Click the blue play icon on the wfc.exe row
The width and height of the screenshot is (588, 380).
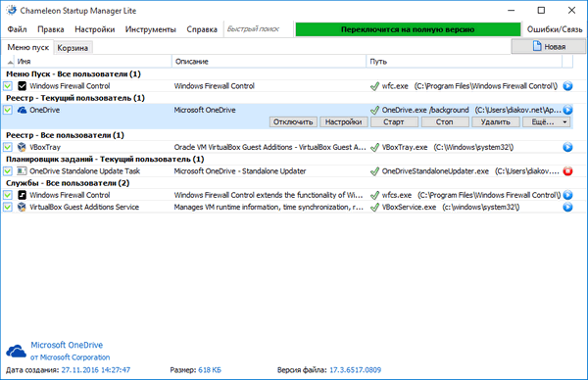(567, 86)
